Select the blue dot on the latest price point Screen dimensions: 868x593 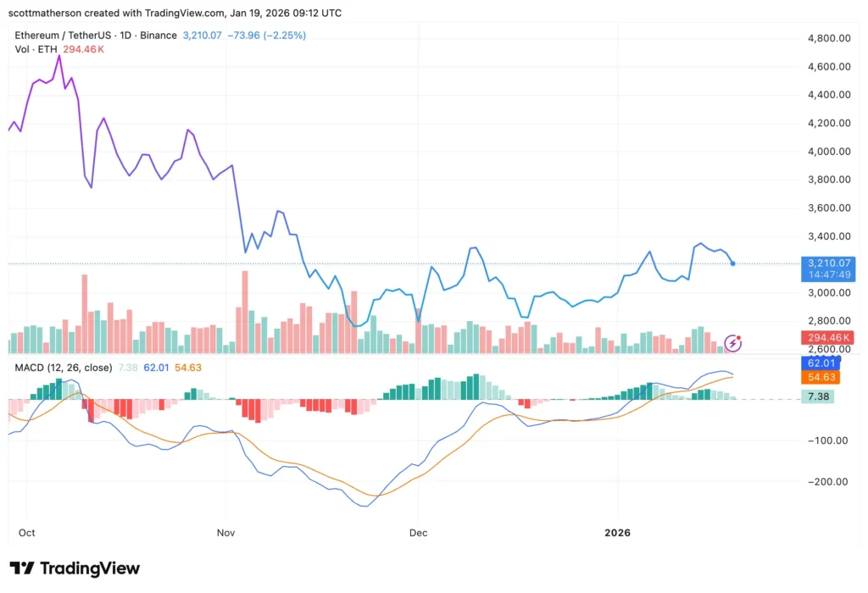(732, 263)
